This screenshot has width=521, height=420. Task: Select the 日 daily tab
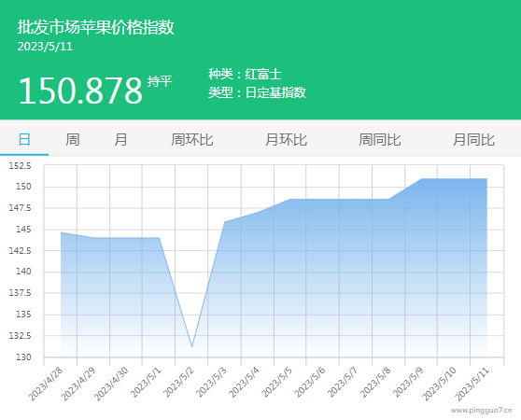tap(24, 139)
